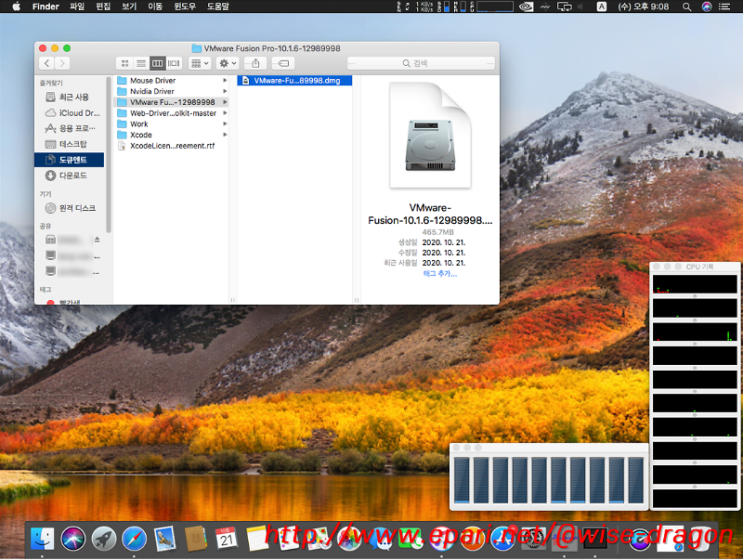Open 원격 디스크 in the sidebar

69,208
